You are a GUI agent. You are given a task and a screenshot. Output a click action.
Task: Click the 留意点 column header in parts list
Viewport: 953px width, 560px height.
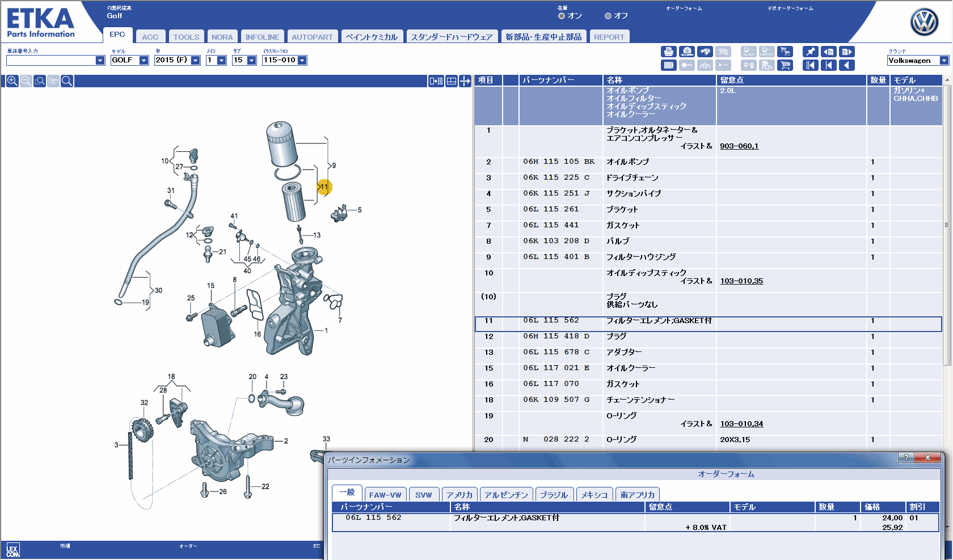tap(791, 80)
